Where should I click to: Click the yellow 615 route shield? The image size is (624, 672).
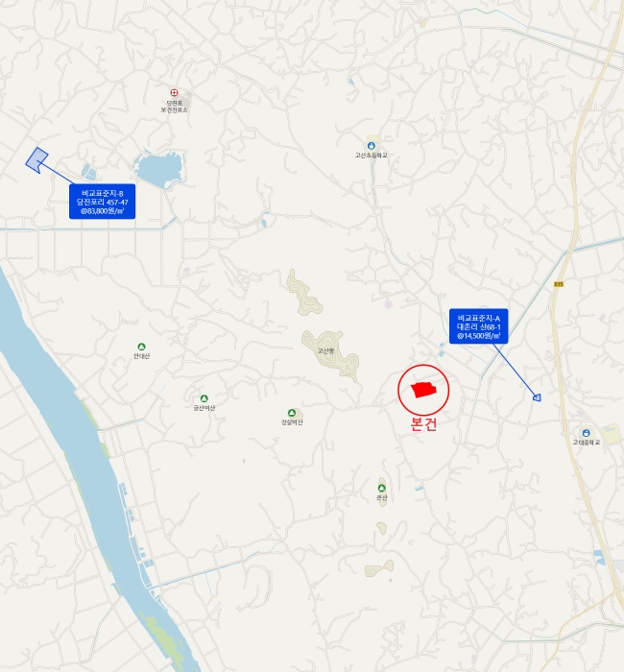[559, 284]
